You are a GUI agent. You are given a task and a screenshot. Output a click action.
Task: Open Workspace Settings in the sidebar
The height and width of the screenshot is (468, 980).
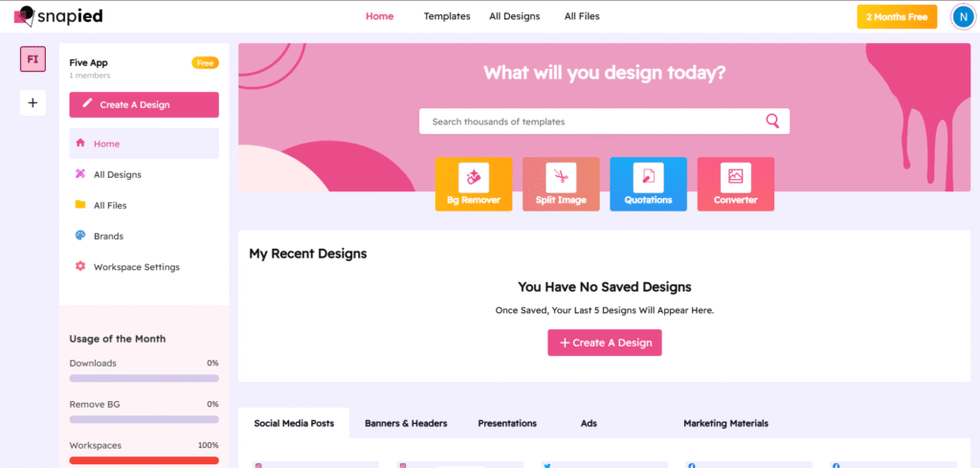[136, 267]
